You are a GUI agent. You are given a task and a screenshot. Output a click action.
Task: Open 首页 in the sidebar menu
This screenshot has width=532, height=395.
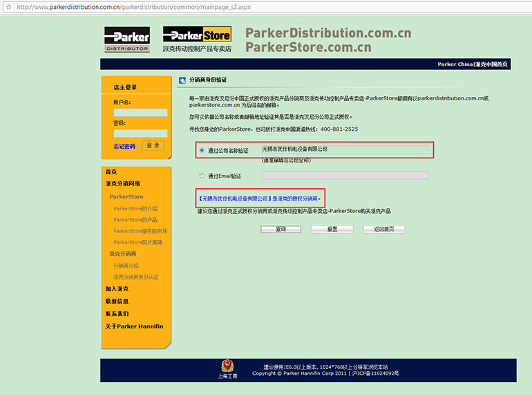point(111,172)
